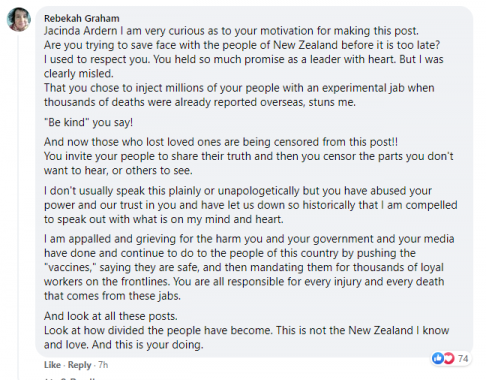Open the 7h comment timestamp
486x380 pixels.
[x=103, y=365]
